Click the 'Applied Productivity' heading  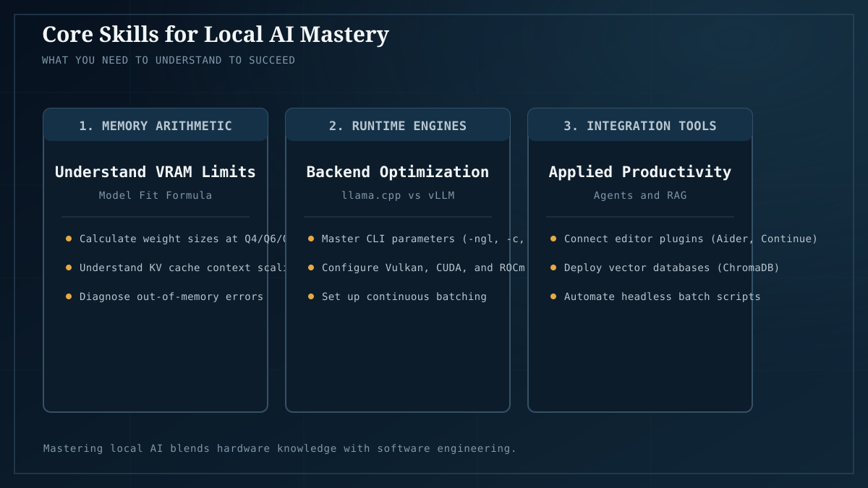pos(640,172)
